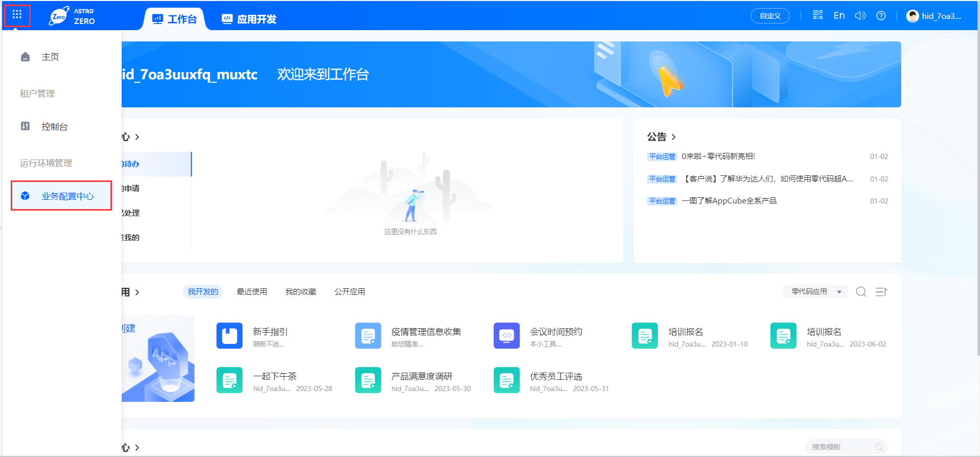The width and height of the screenshot is (980, 457).
Task: Open the help question mark icon
Action: click(x=881, y=15)
